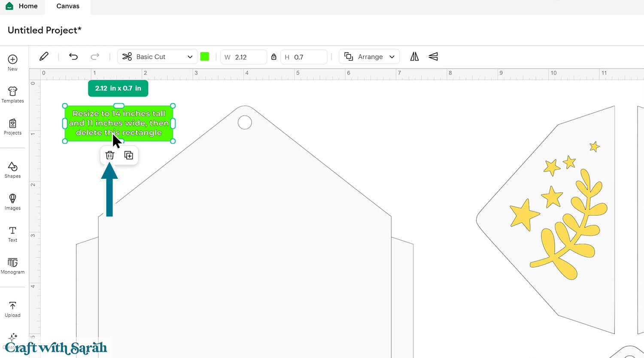Open the Images library

12,202
